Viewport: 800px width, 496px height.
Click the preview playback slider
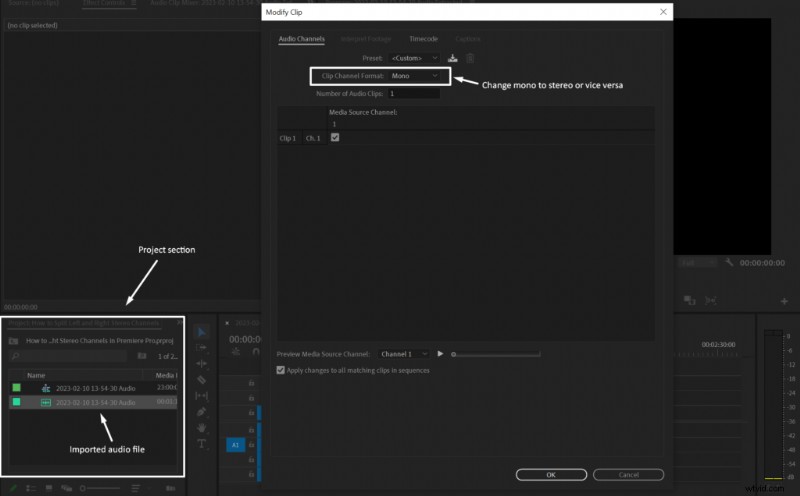pyautogui.click(x=496, y=354)
